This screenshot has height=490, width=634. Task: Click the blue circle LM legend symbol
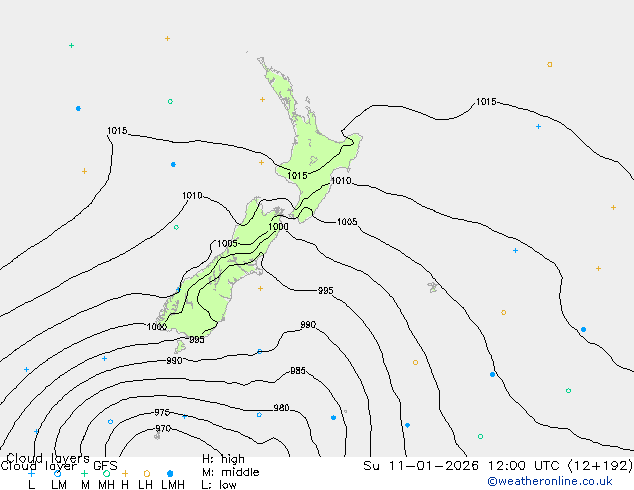[x=58, y=473]
